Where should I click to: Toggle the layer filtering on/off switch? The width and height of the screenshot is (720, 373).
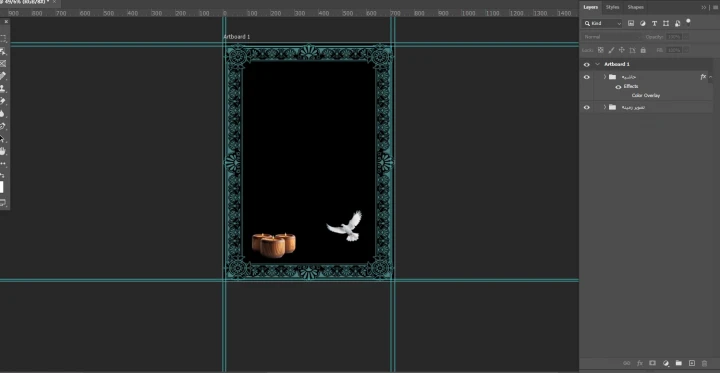[x=688, y=22]
